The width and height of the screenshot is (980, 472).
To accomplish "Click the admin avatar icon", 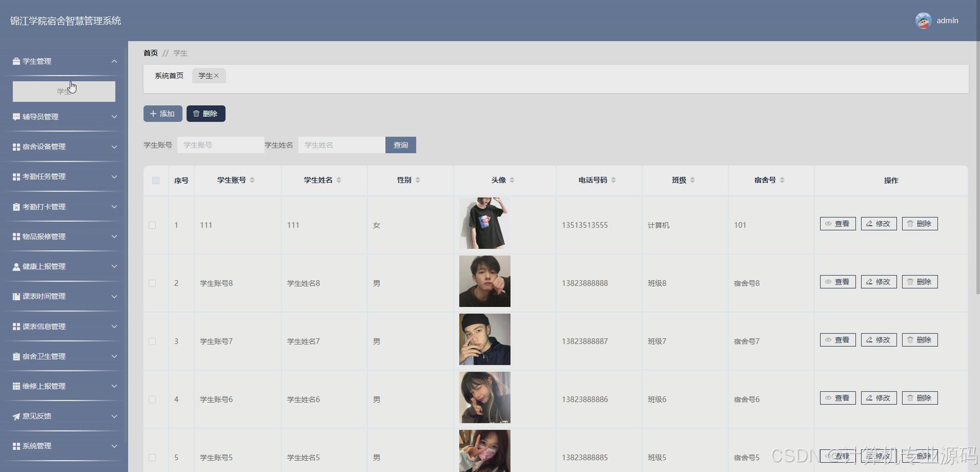I will 923,21.
